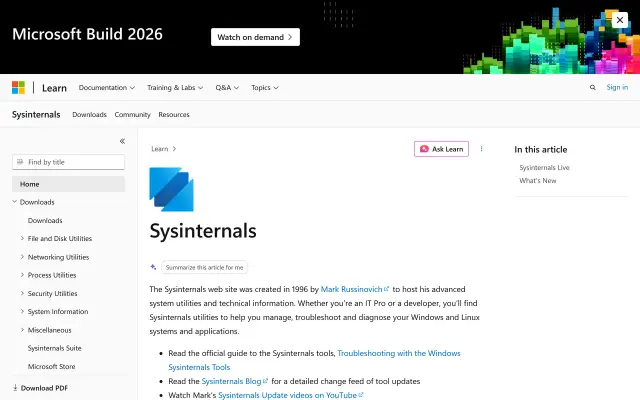Click the Microsoft logo icon
This screenshot has height=400, width=640.
[18, 87]
